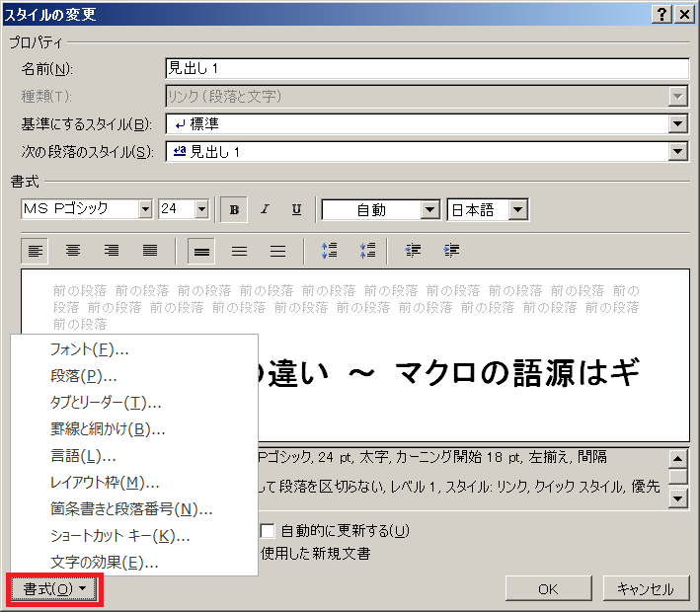Choose 罫線と網かけ(B)... menu item
The width and height of the screenshot is (700, 612).
tap(134, 429)
